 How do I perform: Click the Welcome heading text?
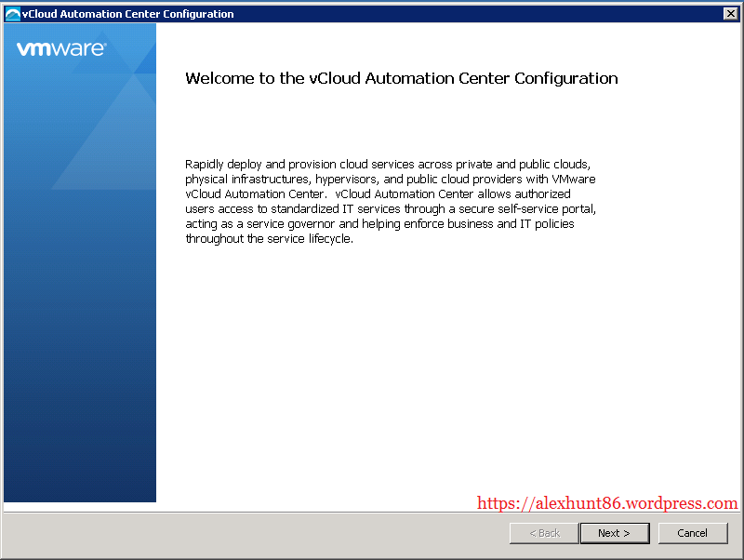point(401,78)
